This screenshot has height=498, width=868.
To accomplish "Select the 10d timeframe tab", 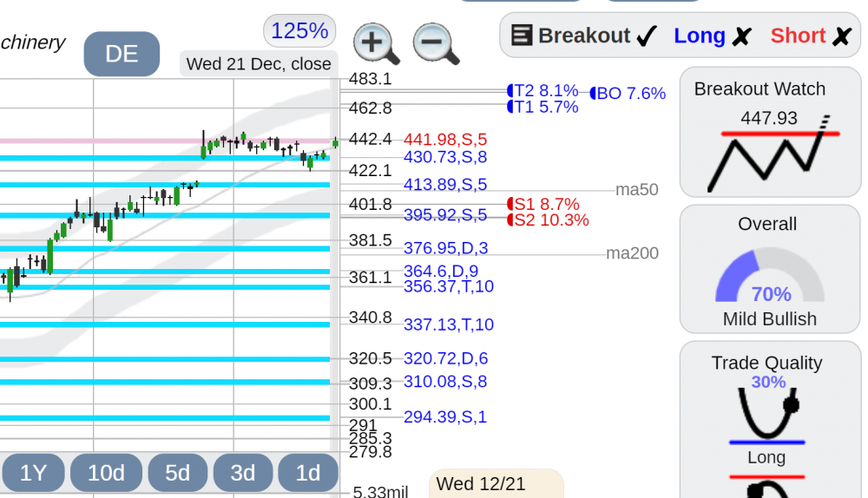I will tap(106, 473).
